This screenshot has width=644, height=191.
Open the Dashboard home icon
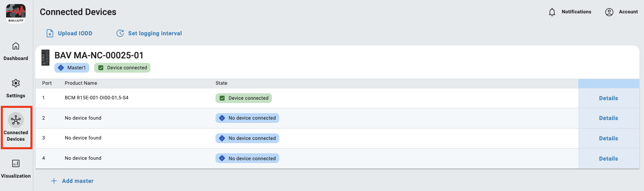[16, 46]
